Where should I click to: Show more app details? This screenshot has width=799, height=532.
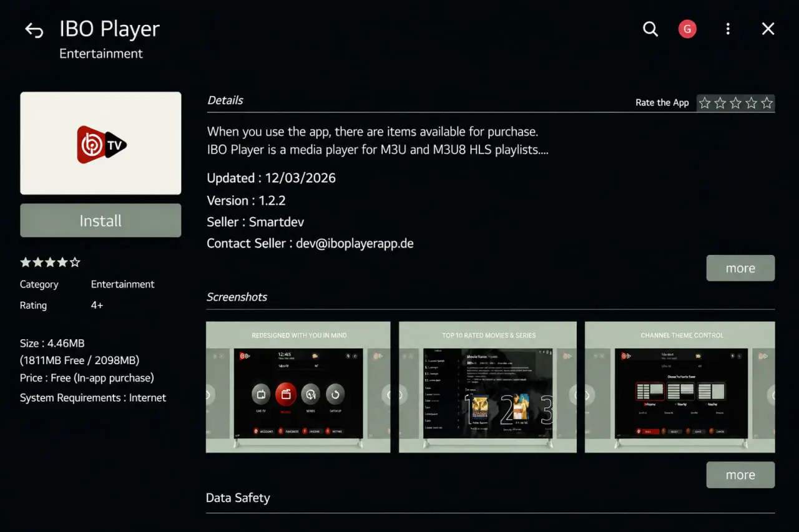coord(740,268)
